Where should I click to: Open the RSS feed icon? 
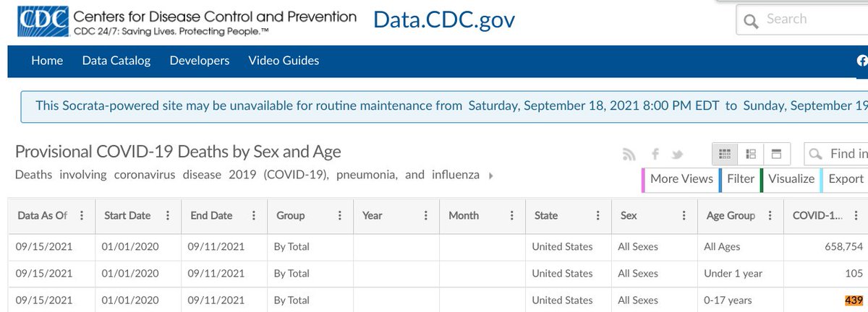point(628,154)
